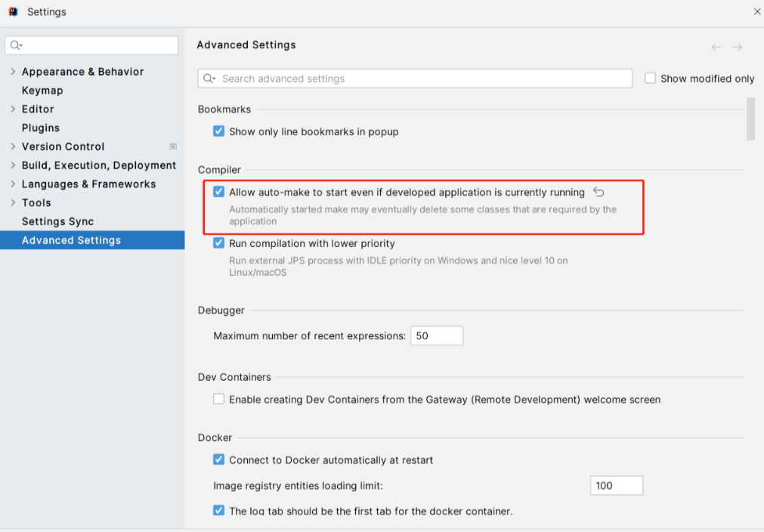Open the Keymap settings page
Viewport: 764px width, 532px height.
42,90
